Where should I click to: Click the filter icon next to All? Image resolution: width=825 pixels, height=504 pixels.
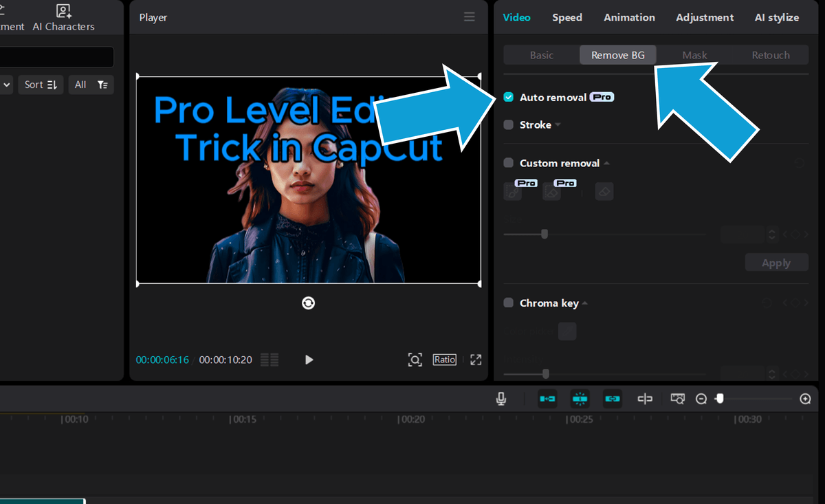click(102, 85)
